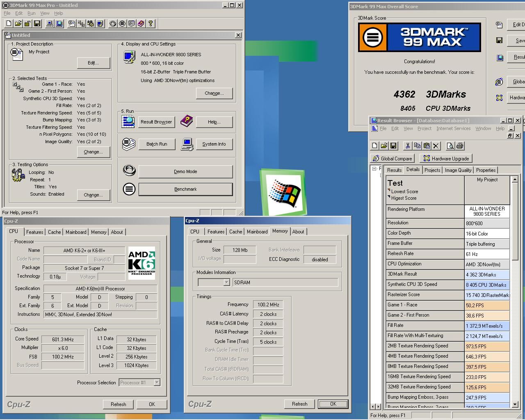Click purple book icon beside Help button

click(x=187, y=121)
